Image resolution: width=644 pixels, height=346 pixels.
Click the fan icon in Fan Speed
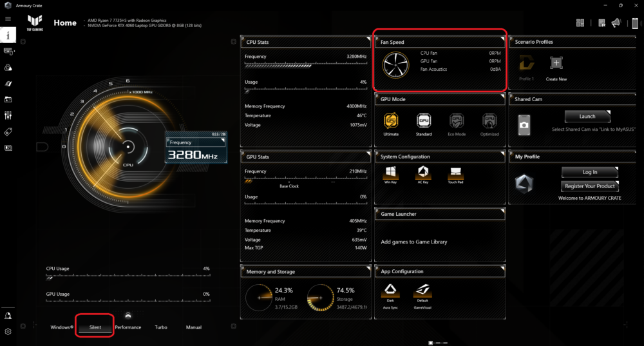pyautogui.click(x=395, y=65)
